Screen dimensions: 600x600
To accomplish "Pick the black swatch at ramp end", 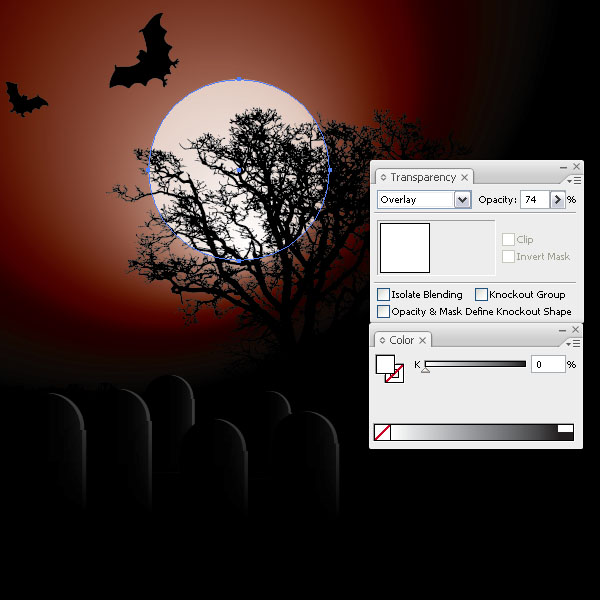I will point(565,437).
